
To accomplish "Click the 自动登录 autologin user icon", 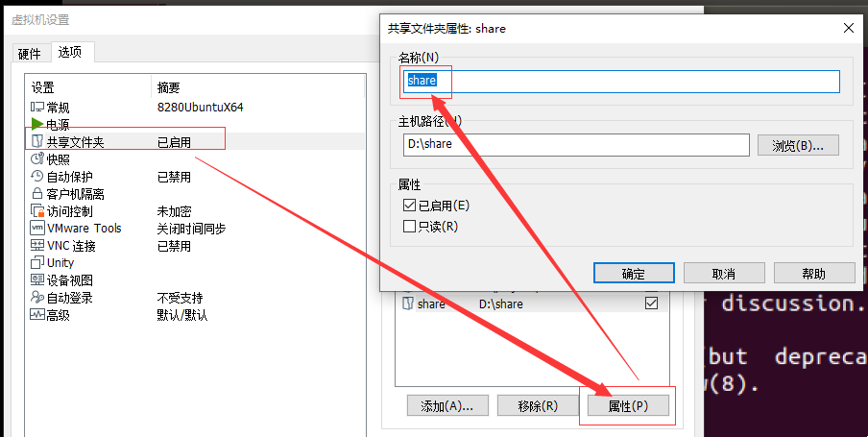I will (37, 298).
